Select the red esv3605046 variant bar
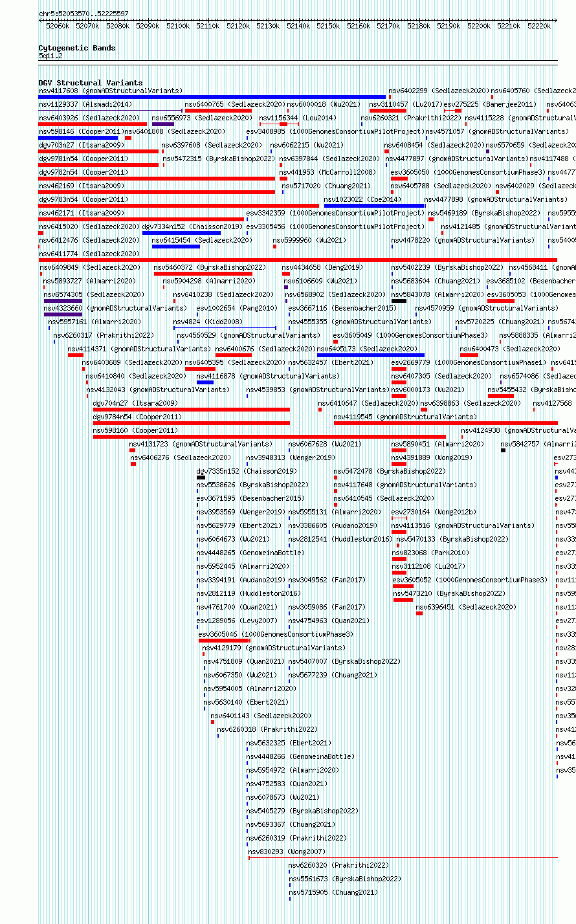The height and width of the screenshot is (924, 576). pos(224,641)
